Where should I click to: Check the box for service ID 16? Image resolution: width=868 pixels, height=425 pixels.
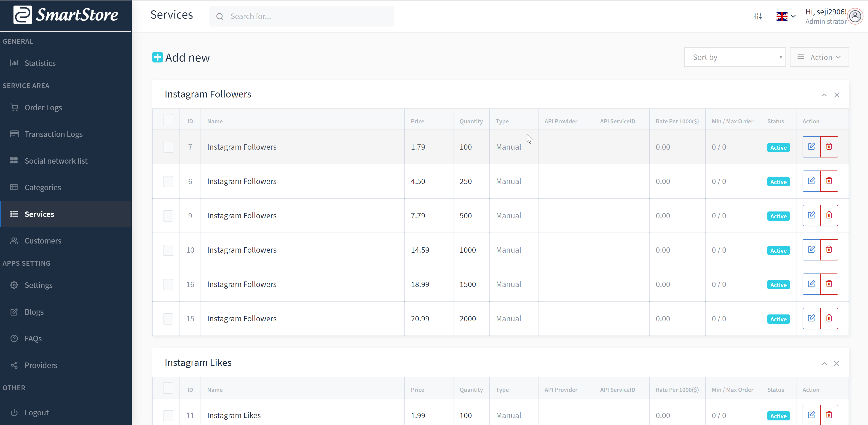(168, 285)
